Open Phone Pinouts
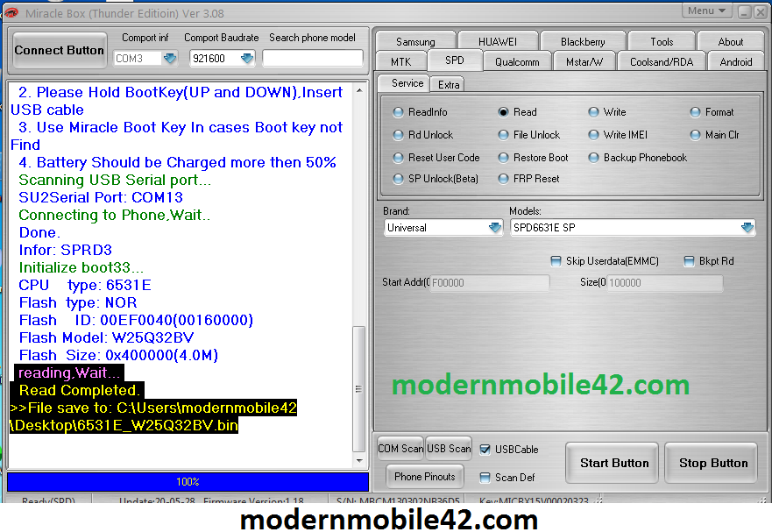 425,476
